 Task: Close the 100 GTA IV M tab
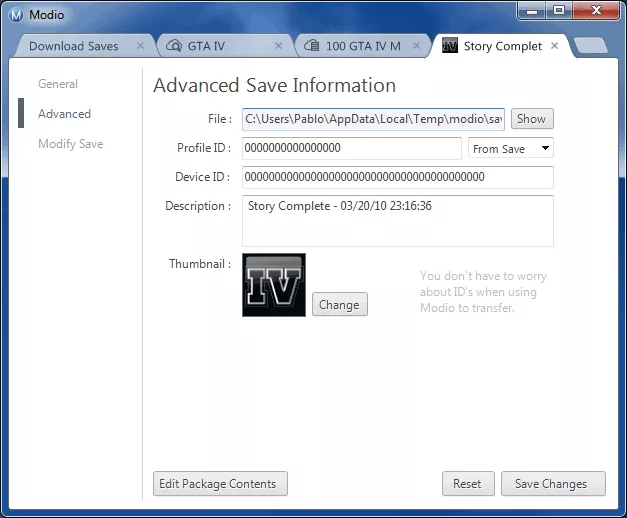[x=416, y=46]
